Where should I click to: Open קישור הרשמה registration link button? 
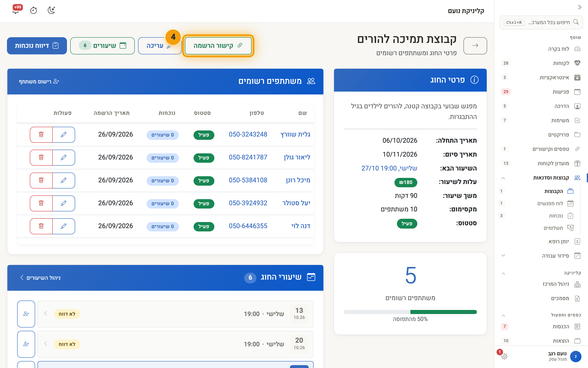click(218, 46)
